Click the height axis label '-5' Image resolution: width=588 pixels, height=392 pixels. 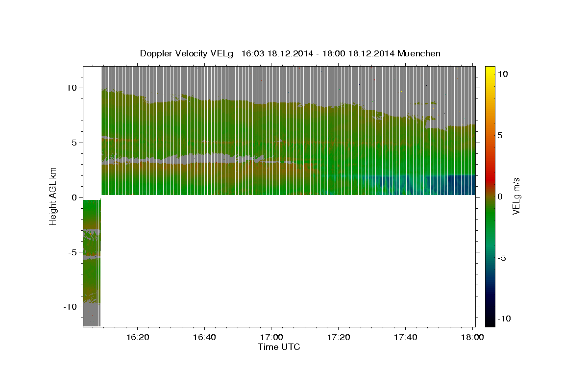(x=73, y=252)
